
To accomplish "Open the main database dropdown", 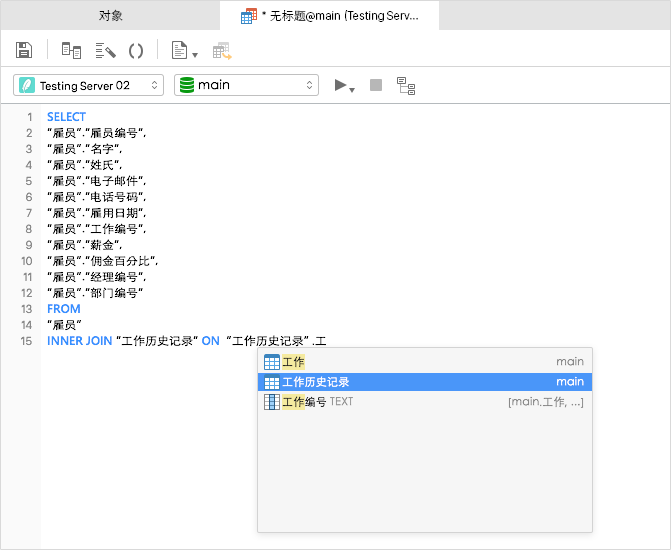I will coord(246,85).
